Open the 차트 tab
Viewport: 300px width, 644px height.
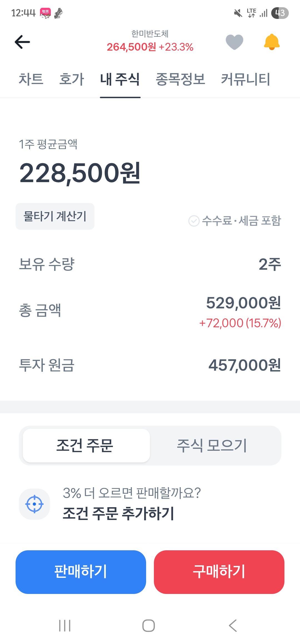[x=31, y=79]
